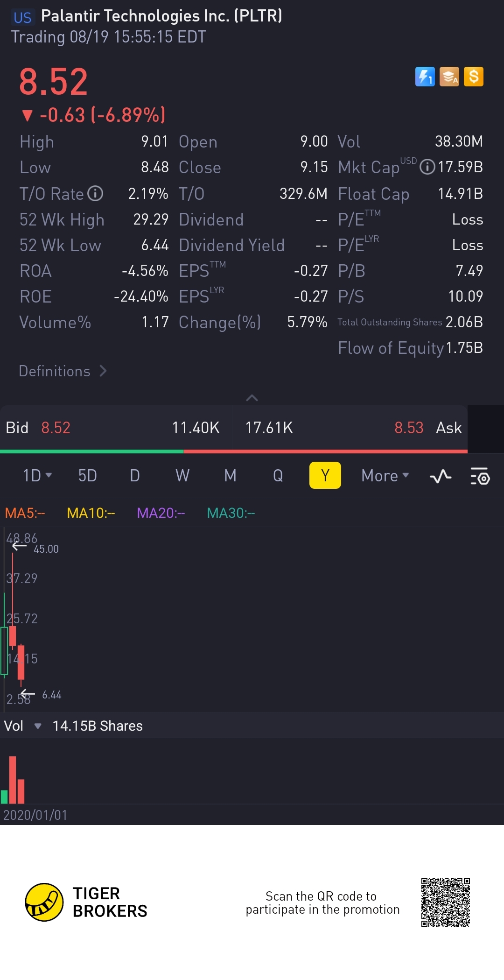Tap the orange stacked layers icon
Screen dimensions: 504x980
449,77
